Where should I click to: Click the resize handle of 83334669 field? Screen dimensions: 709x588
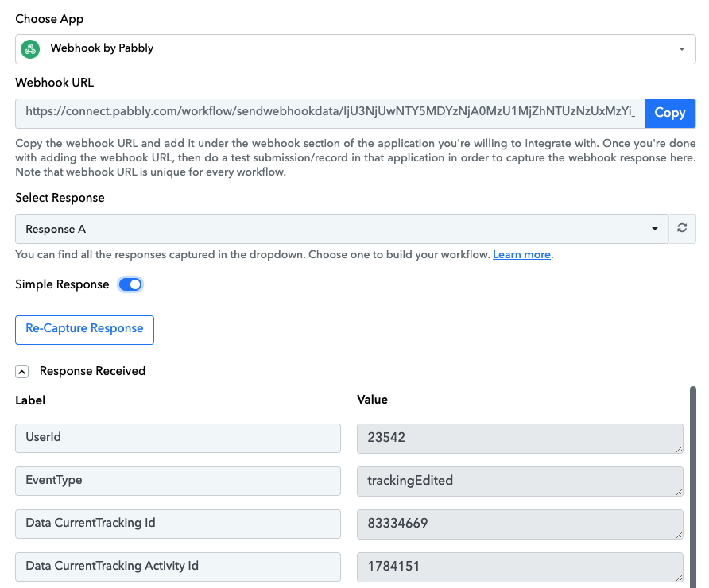679,535
